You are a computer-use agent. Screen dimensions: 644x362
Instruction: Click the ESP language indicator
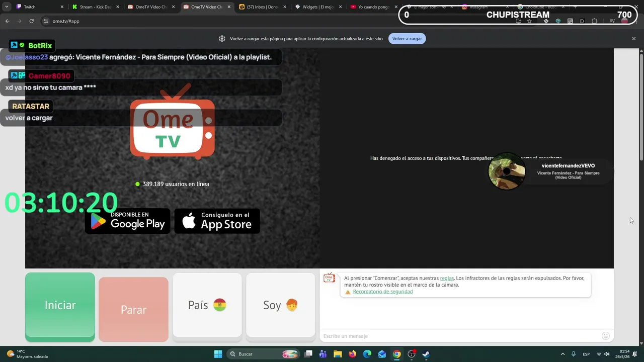586,354
